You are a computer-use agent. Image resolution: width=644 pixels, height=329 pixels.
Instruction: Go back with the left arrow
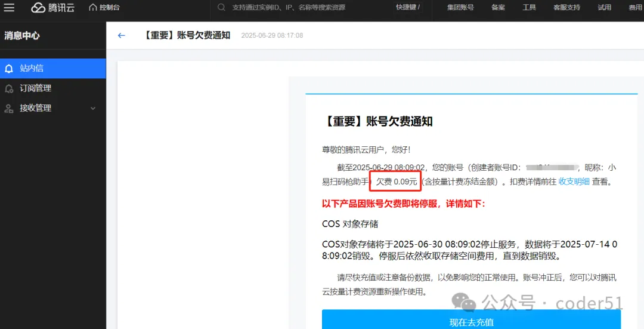tap(121, 35)
